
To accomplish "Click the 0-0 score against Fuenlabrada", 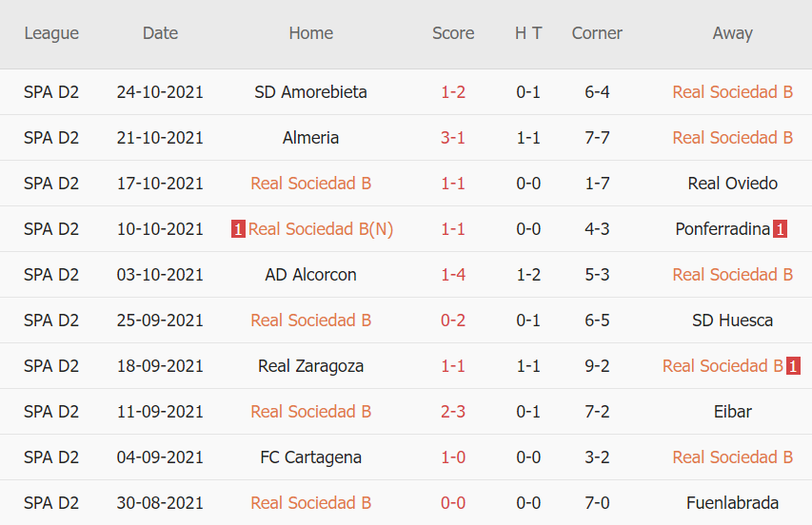I will point(453,503).
